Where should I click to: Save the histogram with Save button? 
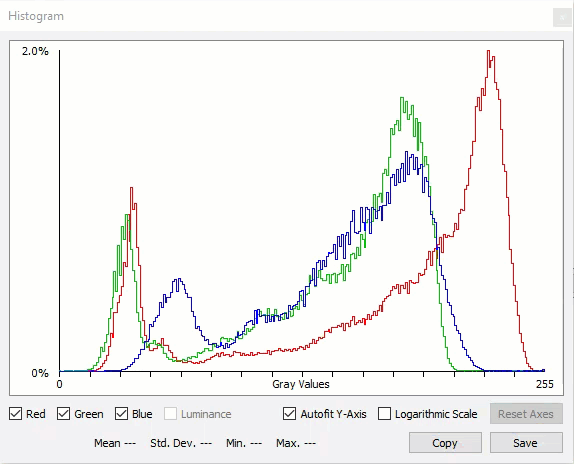[x=526, y=443]
